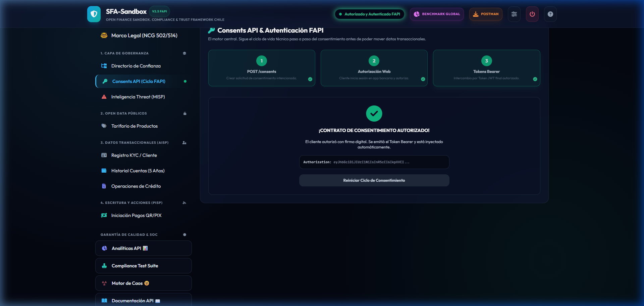Click the green checkmark on Tokens Bearer card
This screenshot has width=644, height=306.
point(535,79)
